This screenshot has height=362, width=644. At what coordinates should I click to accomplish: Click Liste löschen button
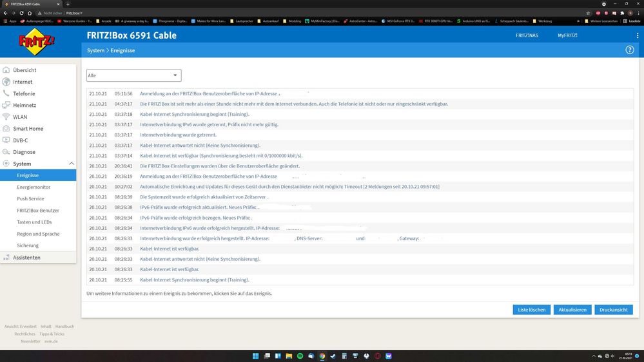531,310
